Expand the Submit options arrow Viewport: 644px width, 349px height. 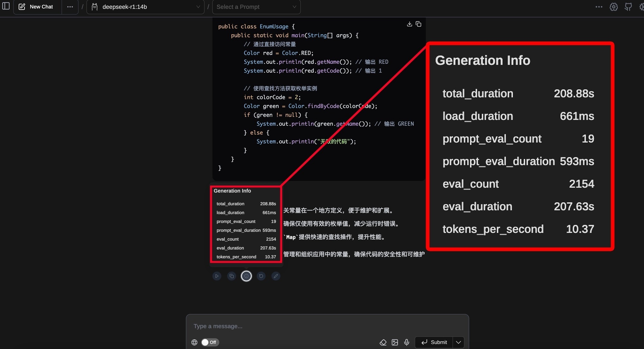coord(459,342)
